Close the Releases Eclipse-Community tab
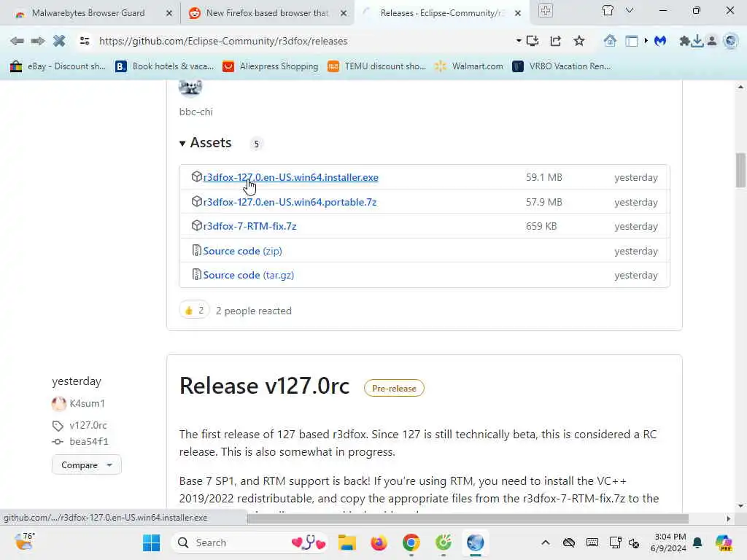This screenshot has width=747, height=560. [518, 13]
